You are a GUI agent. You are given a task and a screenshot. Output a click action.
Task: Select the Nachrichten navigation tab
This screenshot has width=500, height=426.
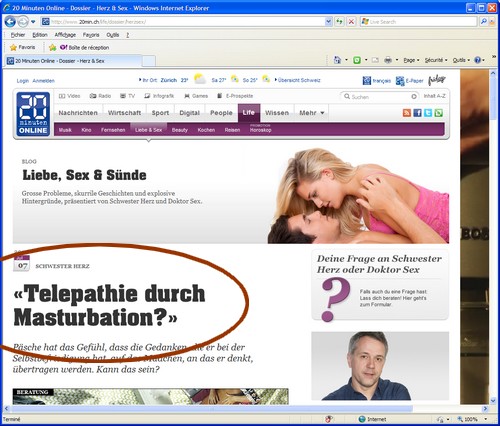point(78,113)
